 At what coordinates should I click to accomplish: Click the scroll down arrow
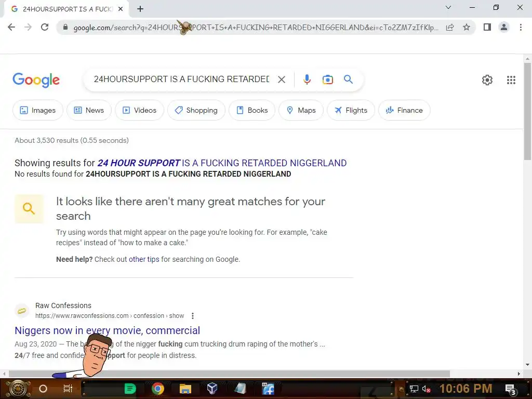527,365
